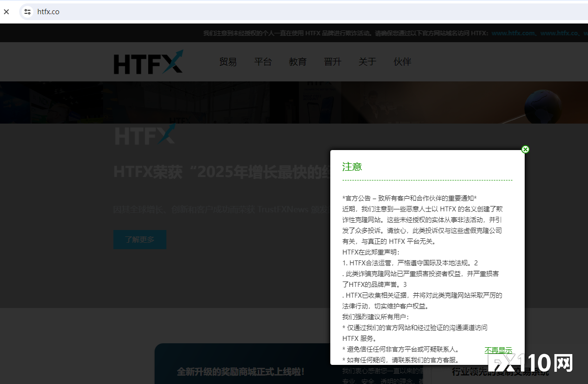Open the 平台 navigation menu
588x384 pixels.
(263, 62)
